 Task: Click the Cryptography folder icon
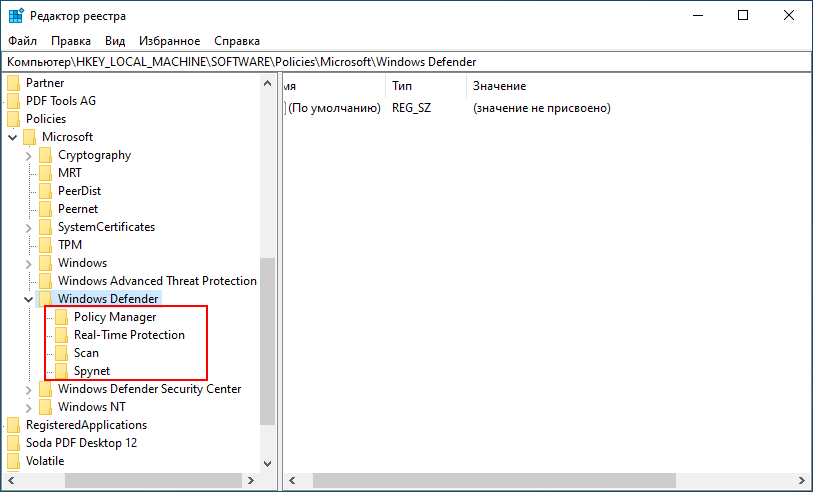point(46,156)
